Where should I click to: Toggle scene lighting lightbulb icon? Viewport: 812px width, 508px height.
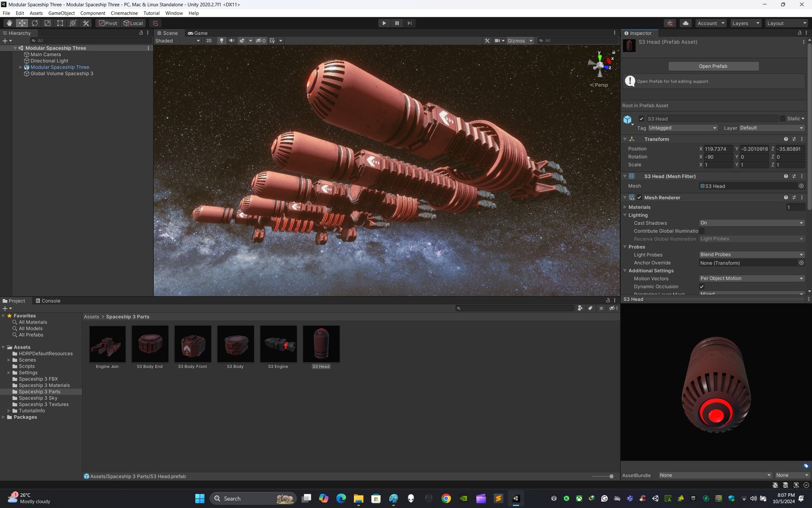coord(222,41)
